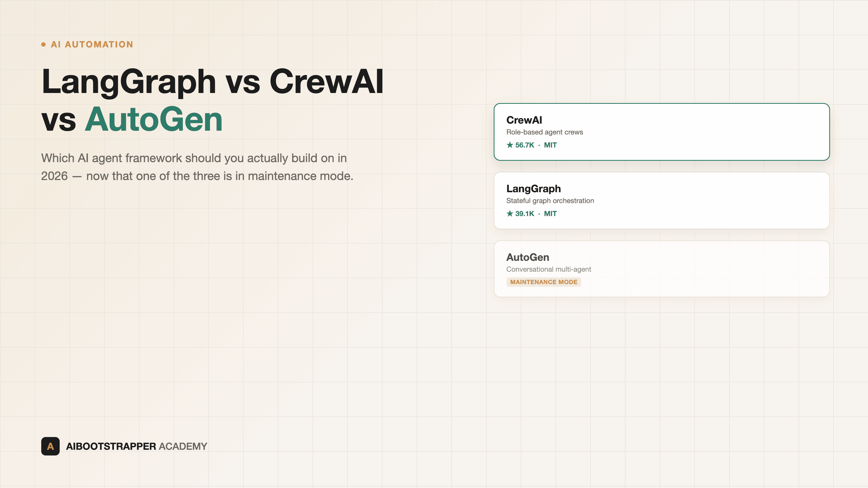Click the AI AUTOMATION category label
Viewport: 868px width, 488px height.
pos(92,44)
